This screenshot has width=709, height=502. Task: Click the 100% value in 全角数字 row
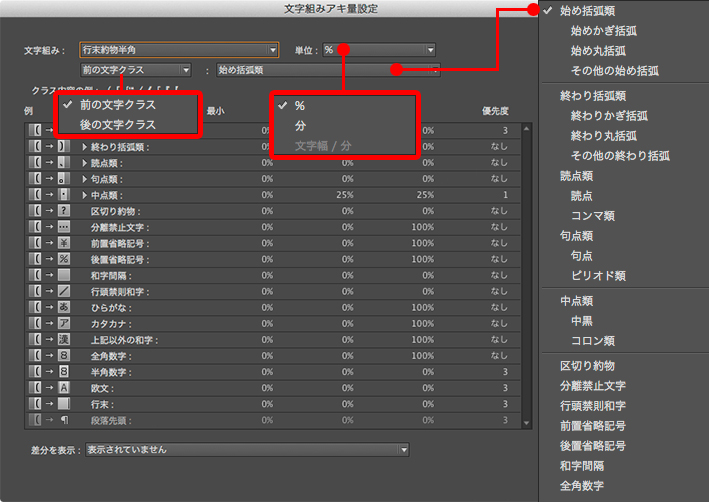422,356
